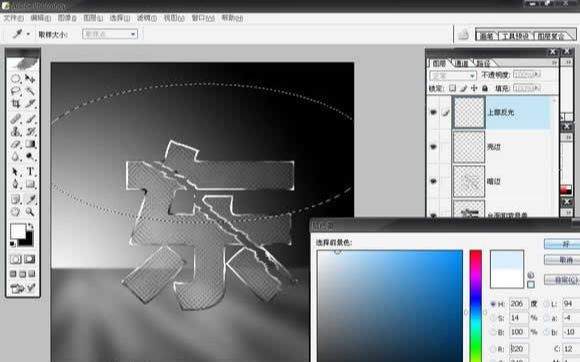580x362 pixels.
Task: Switch to the 通道 tab
Action: (461, 64)
